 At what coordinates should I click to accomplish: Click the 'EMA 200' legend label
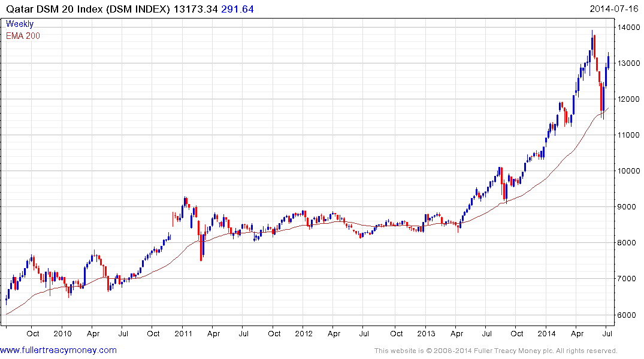[23, 36]
